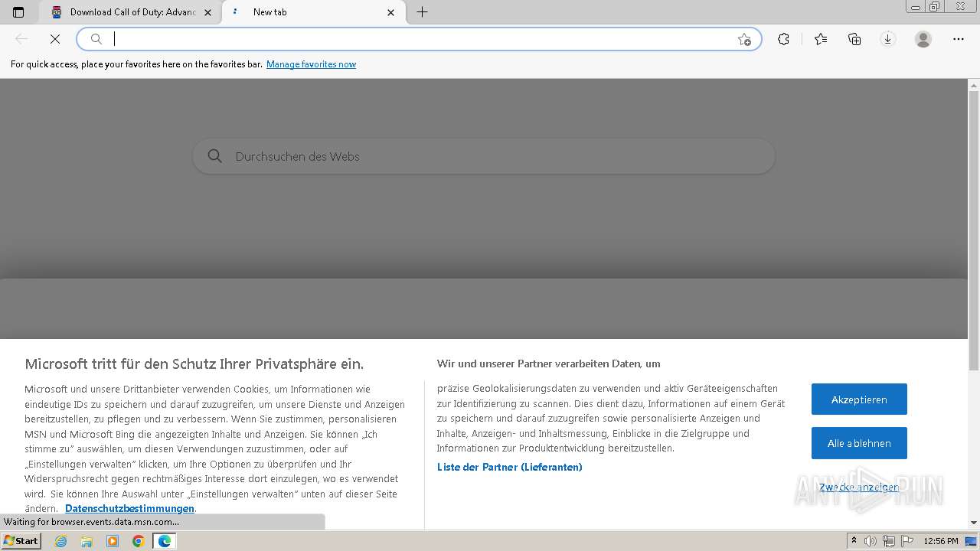Close the Download Call of Duty tab
The image size is (980, 551).
[x=207, y=12]
